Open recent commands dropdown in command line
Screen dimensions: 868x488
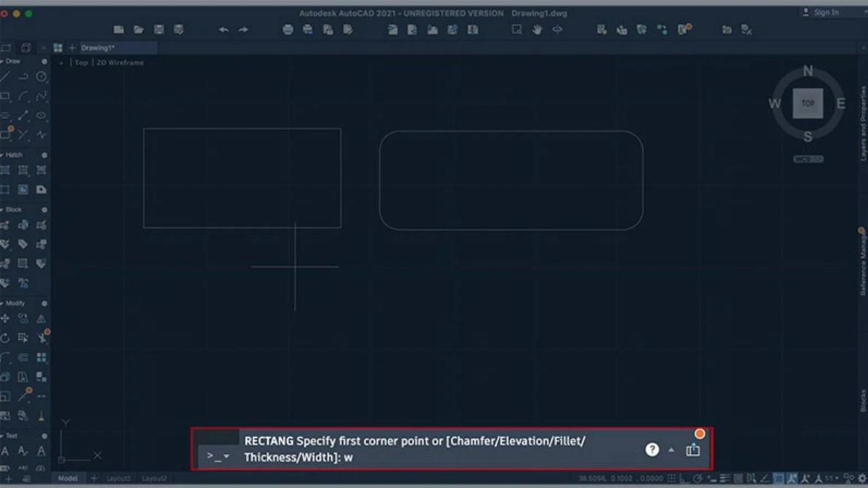227,457
